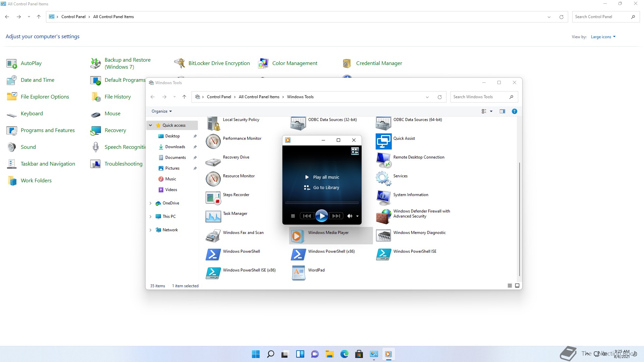Expand Network in navigation pane

[x=151, y=230]
